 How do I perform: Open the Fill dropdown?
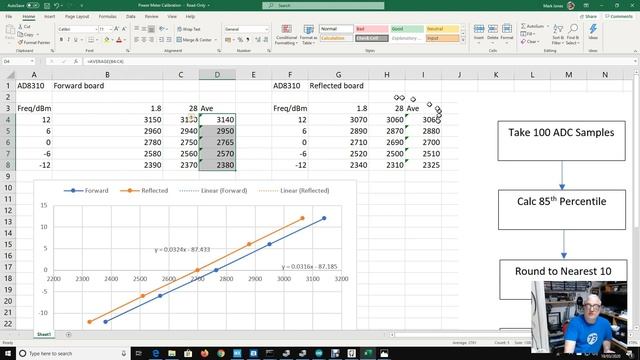tap(528, 34)
